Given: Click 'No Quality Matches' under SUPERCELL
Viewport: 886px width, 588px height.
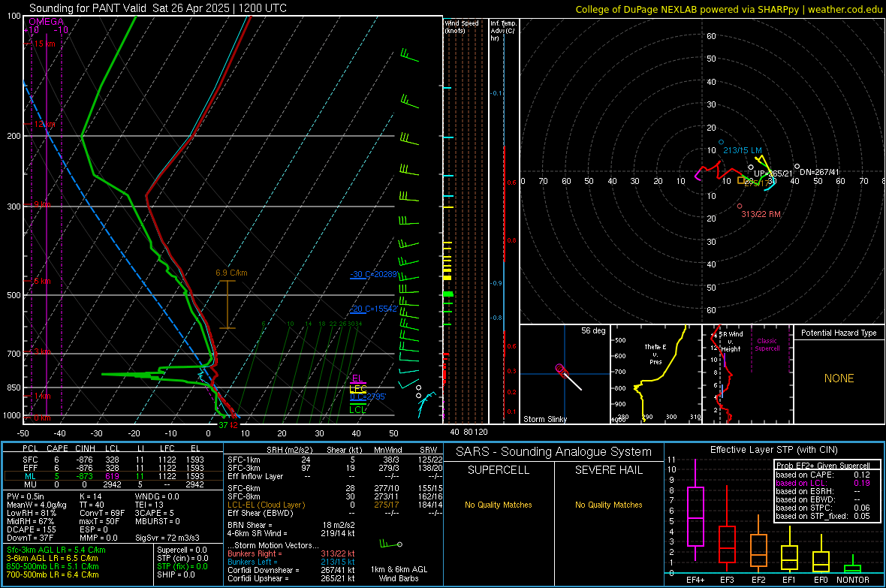Looking at the screenshot, I should (499, 505).
